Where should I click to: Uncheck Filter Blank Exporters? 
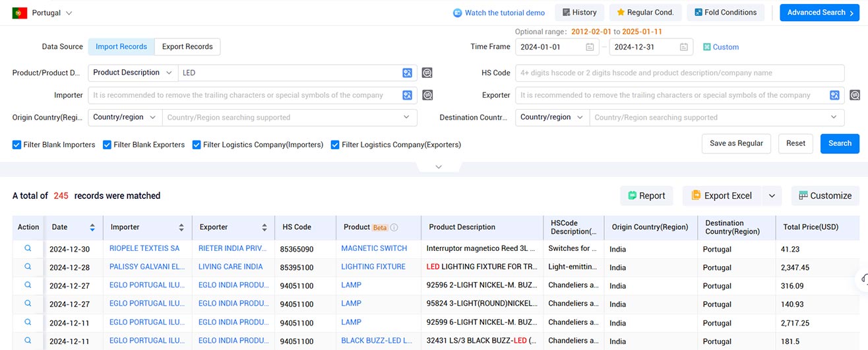[x=108, y=145]
